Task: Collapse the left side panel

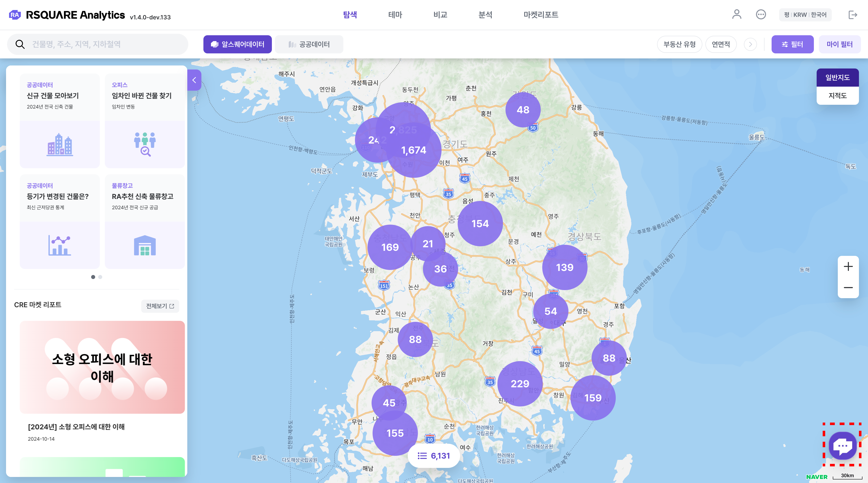Action: [x=194, y=80]
